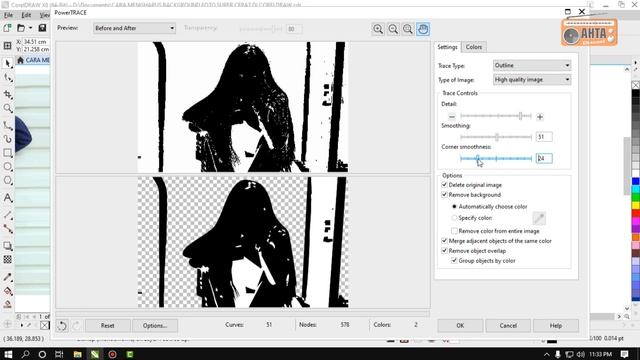640x360 pixels.
Task: Click the Zoom to Fit magnifier icon
Action: (x=408, y=29)
